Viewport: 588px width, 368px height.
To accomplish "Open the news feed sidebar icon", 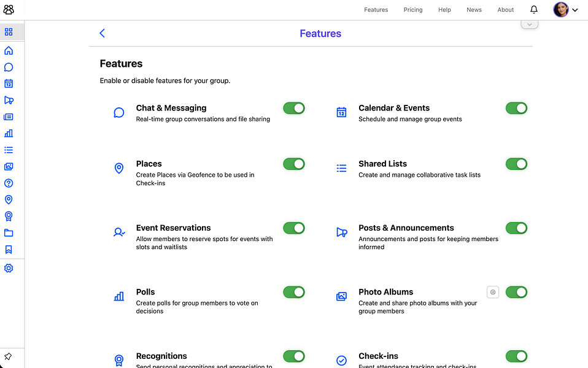I will [x=9, y=117].
